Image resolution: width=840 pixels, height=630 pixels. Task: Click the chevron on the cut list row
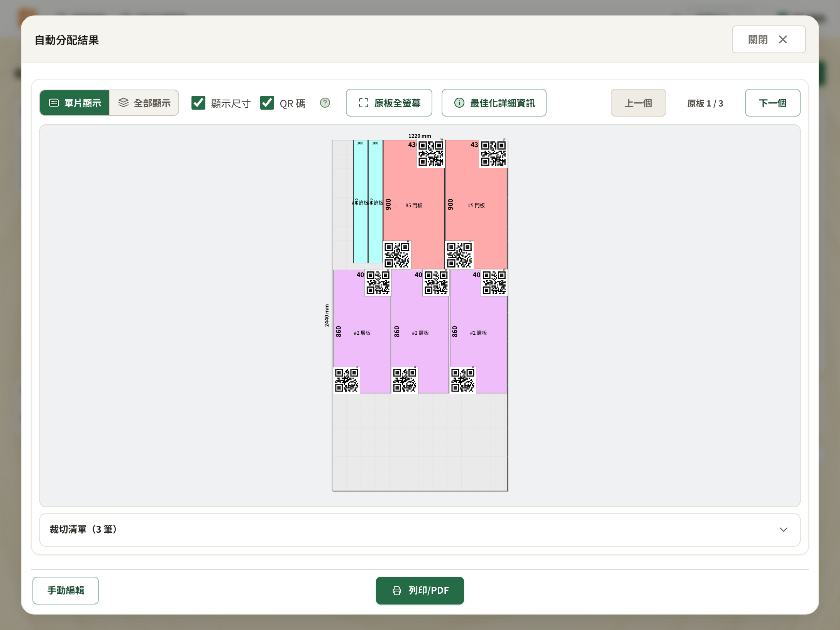tap(783, 530)
